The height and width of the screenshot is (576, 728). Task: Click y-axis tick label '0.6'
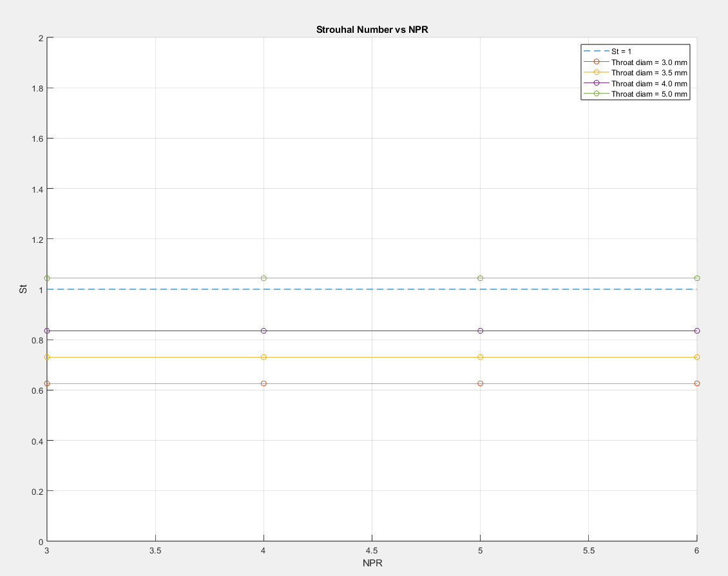point(38,391)
